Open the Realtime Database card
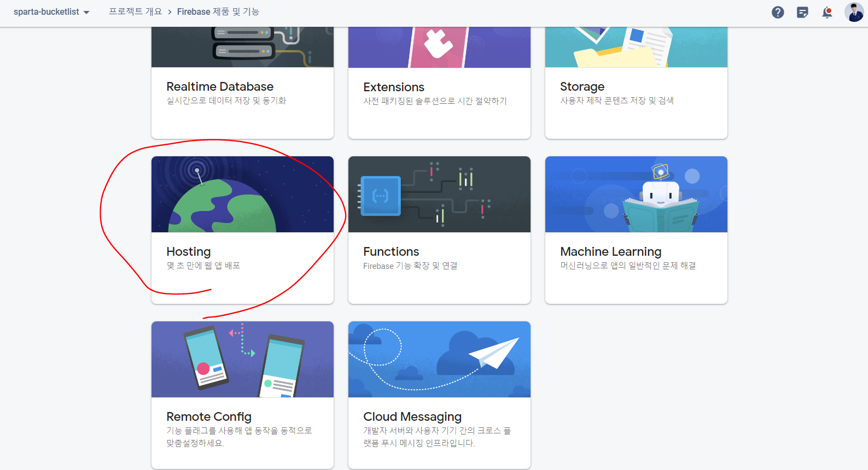Viewport: 868px width, 470px height. click(242, 83)
